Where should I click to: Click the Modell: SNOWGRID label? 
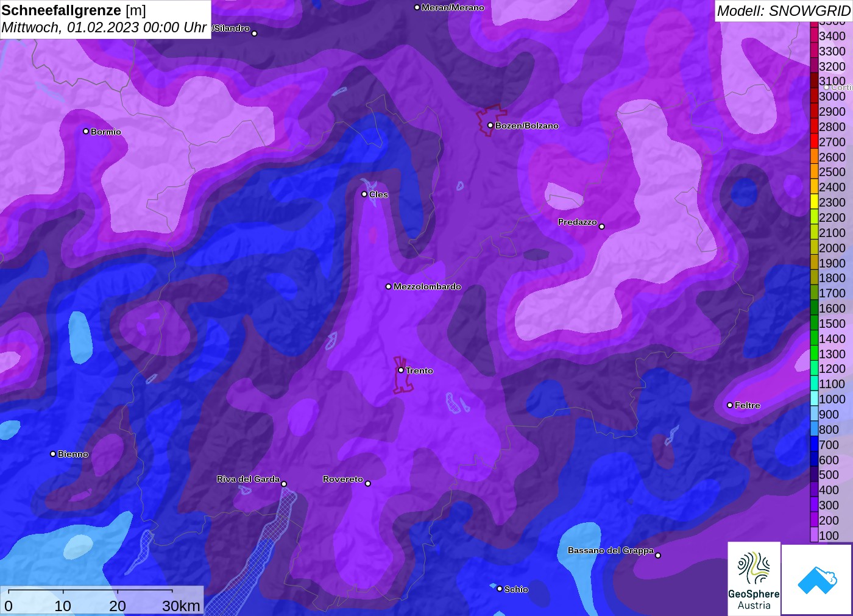pos(784,11)
